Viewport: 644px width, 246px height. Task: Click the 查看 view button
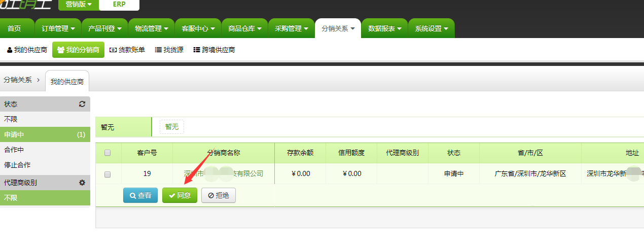coord(140,195)
